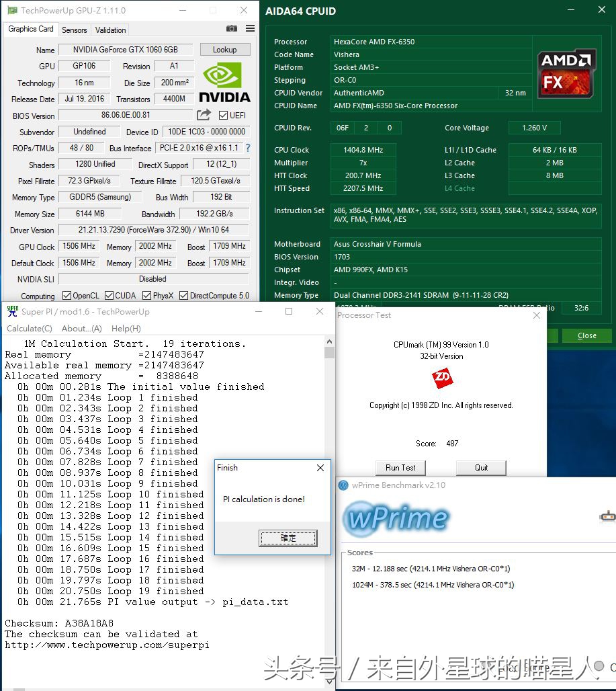The image size is (616, 691).
Task: Open the GPU-Z hamburger menu
Action: 249,29
